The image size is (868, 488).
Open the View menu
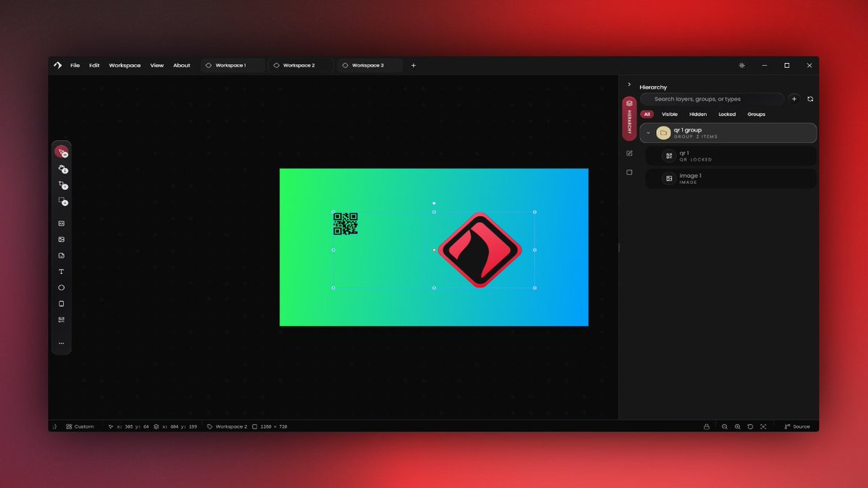[x=157, y=65]
